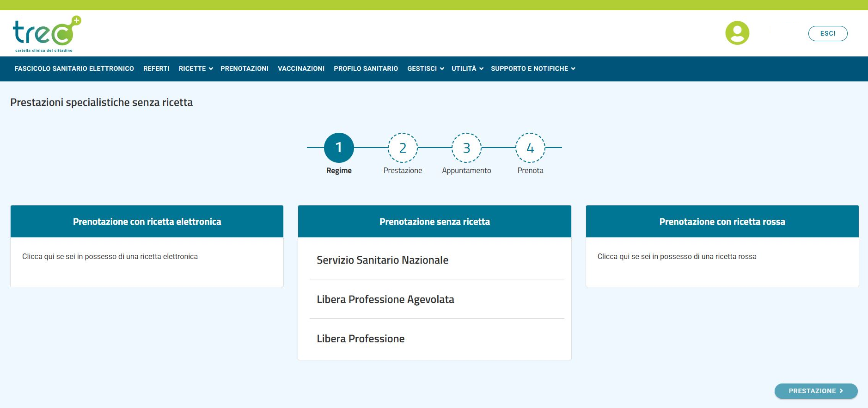
Task: Open the Prenotazioni page
Action: [x=244, y=68]
